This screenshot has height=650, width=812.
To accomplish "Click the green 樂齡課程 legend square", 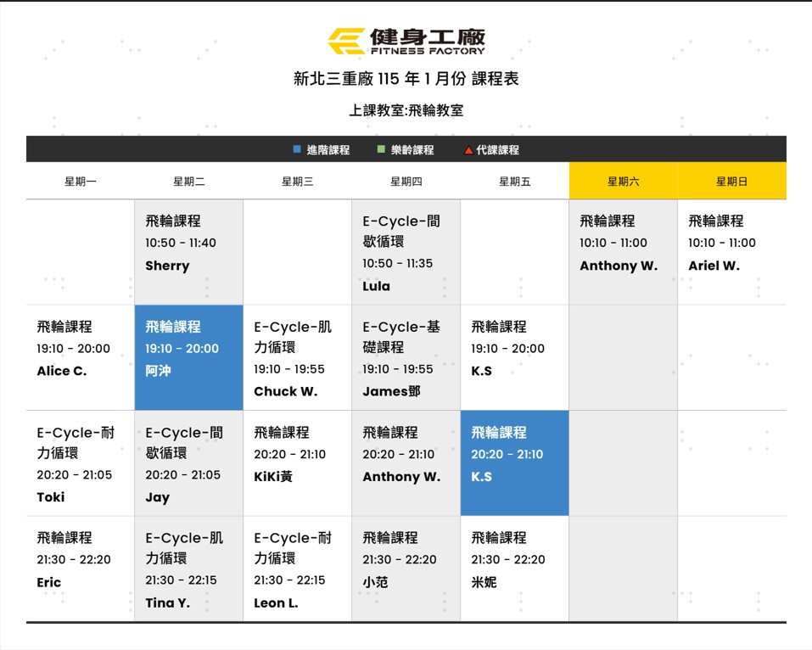I will coord(382,149).
